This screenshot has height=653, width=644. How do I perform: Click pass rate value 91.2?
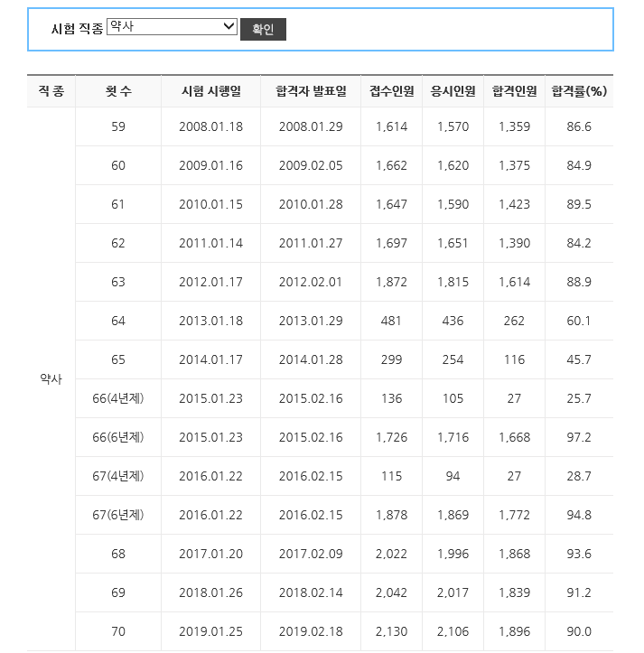point(579,592)
